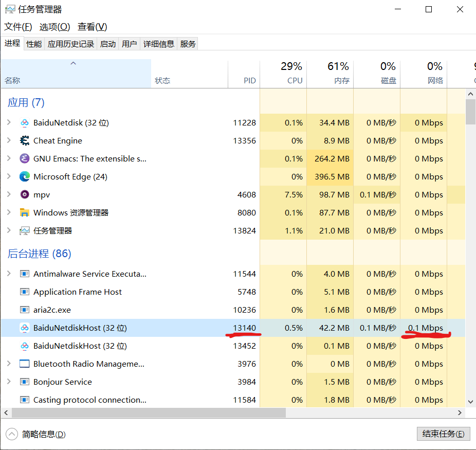
Task: Click the Bonjour Service icon
Action: [x=25, y=382]
